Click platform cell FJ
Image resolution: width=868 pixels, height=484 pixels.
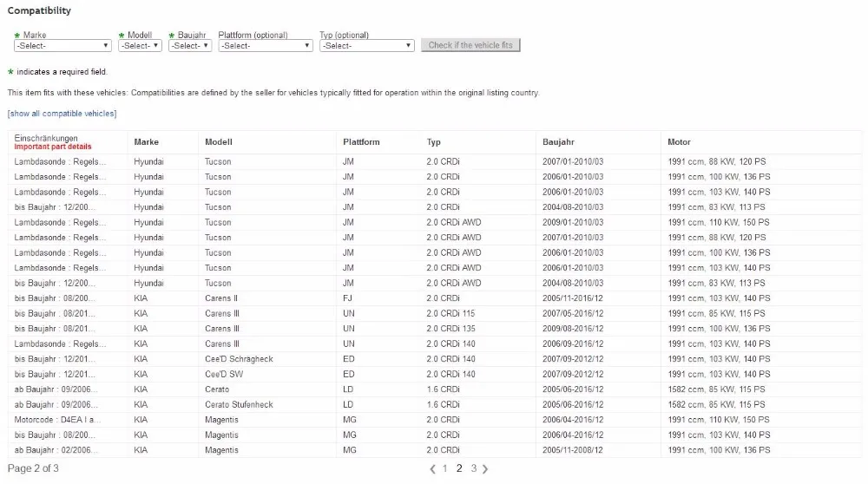348,298
